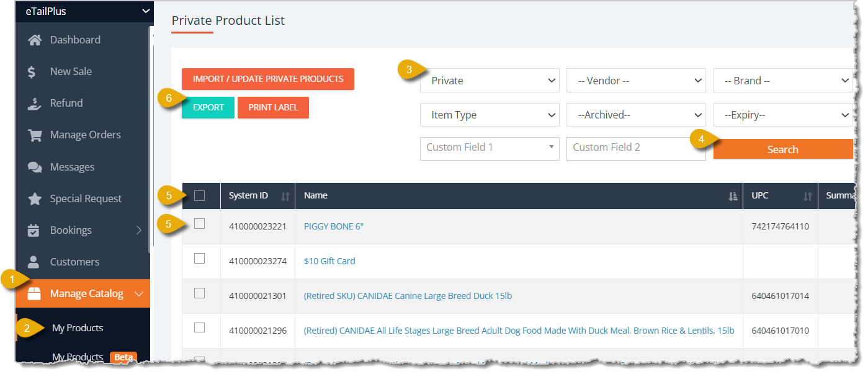This screenshot has width=868, height=374.
Task: Open the $10 Gift Card product link
Action: [329, 261]
